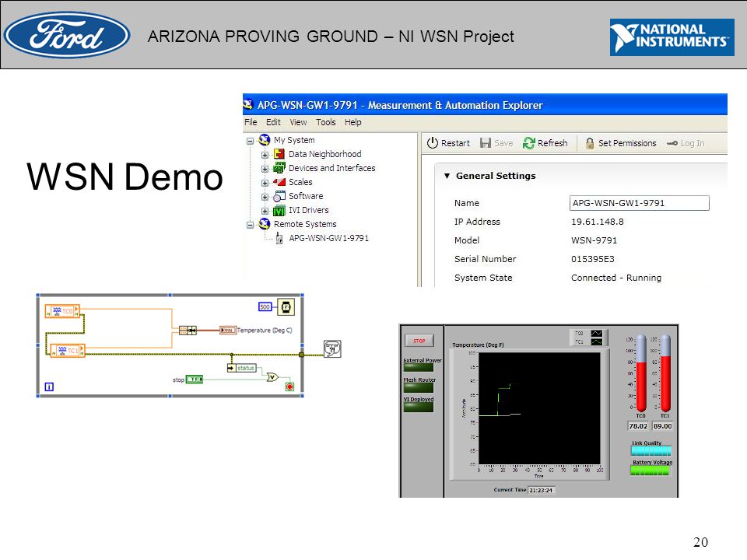Click the Devices and Interfaces icon

[279, 168]
